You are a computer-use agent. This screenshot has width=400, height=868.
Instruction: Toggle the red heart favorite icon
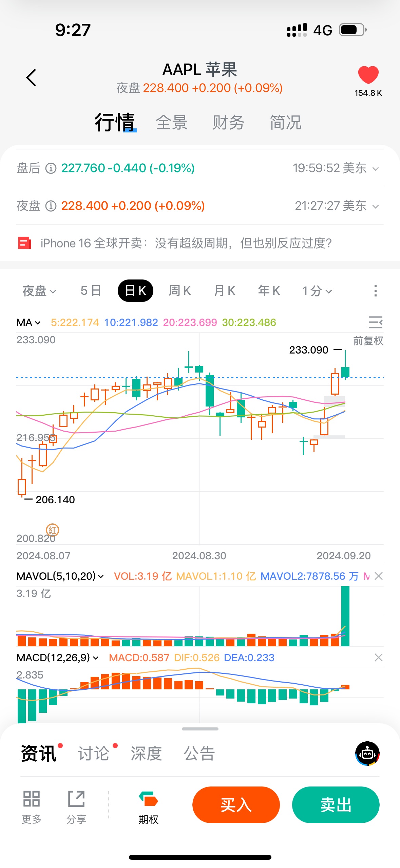[368, 75]
